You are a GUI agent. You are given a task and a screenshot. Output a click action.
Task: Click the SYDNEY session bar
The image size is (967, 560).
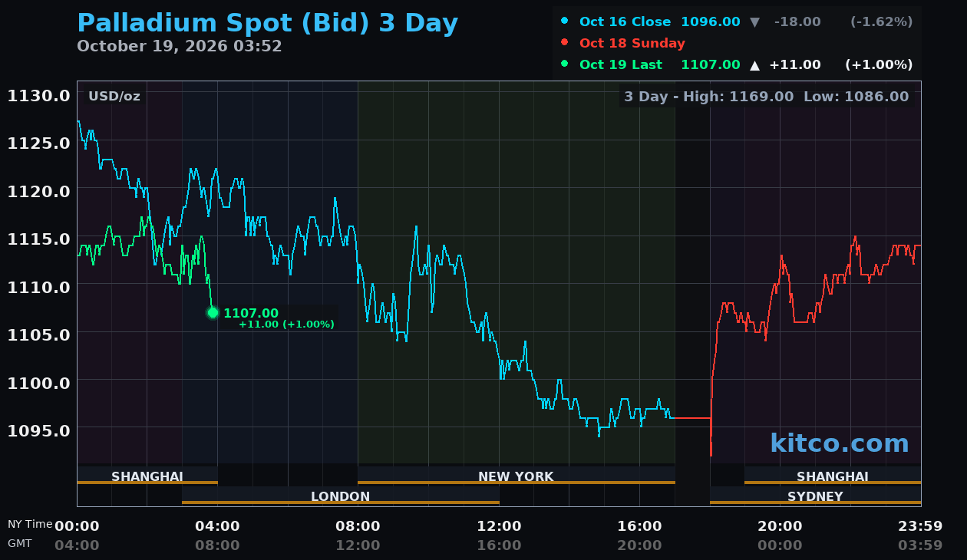815,496
